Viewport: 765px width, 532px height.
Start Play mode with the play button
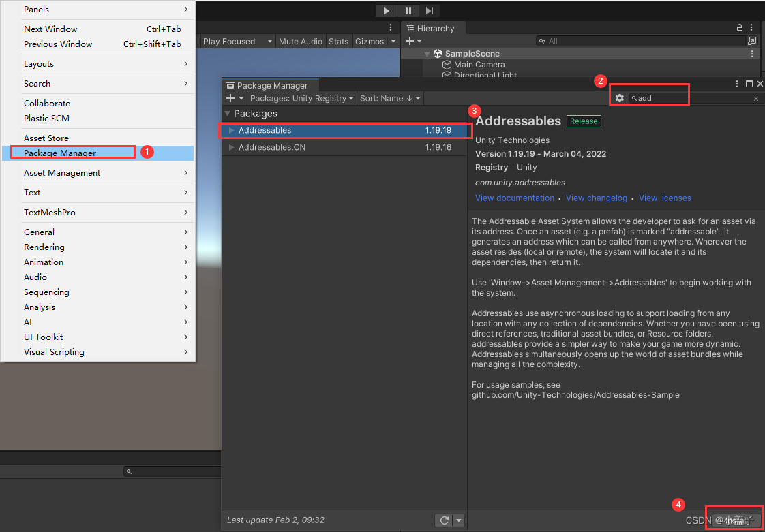pos(387,11)
